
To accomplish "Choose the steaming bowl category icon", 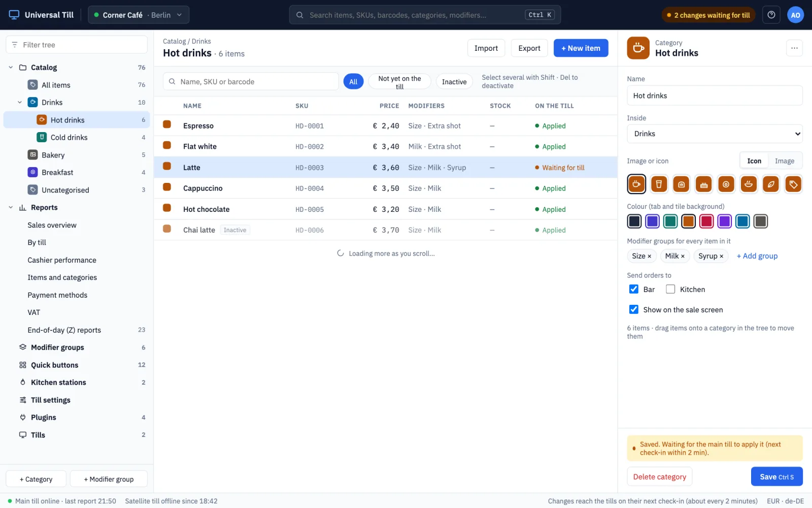I will pos(749,184).
